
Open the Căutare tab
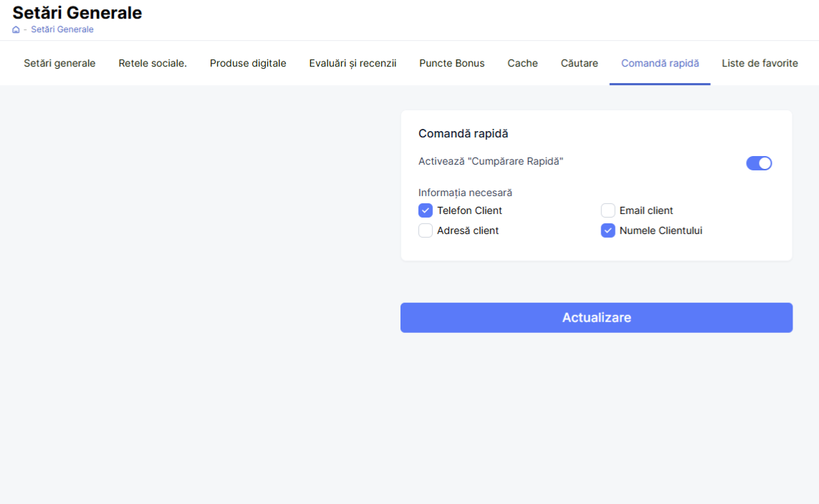pos(579,63)
